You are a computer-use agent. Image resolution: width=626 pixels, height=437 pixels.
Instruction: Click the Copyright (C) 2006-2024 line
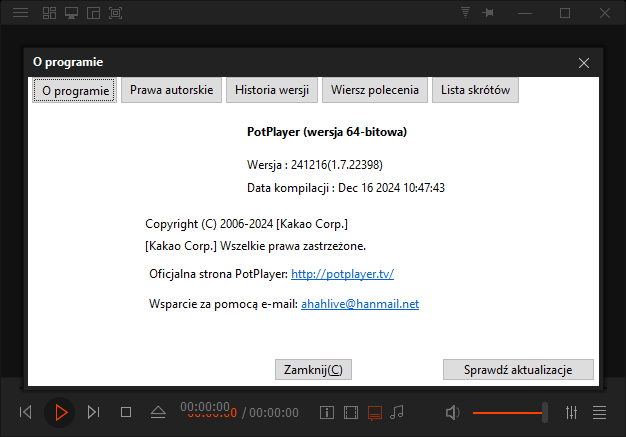click(246, 224)
